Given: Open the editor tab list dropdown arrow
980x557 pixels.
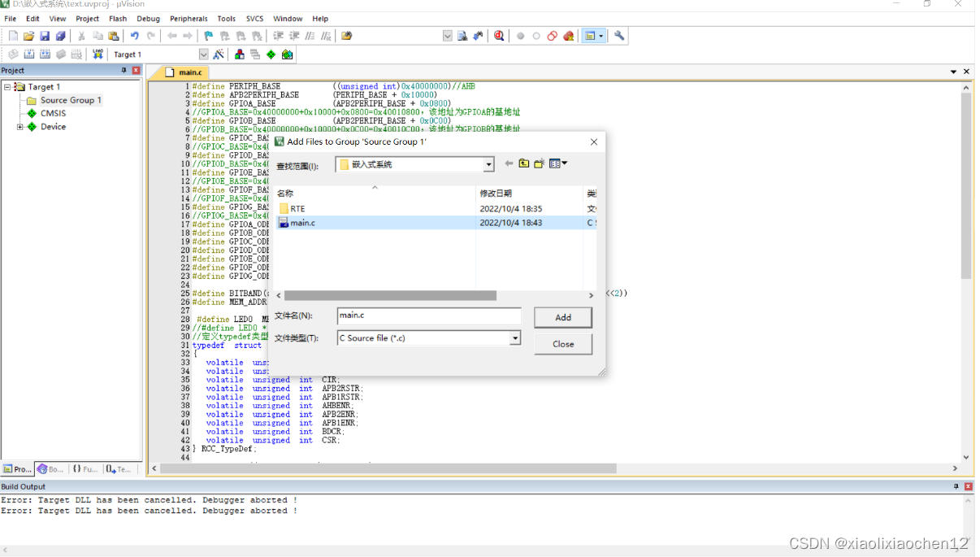Looking at the screenshot, I should [953, 72].
